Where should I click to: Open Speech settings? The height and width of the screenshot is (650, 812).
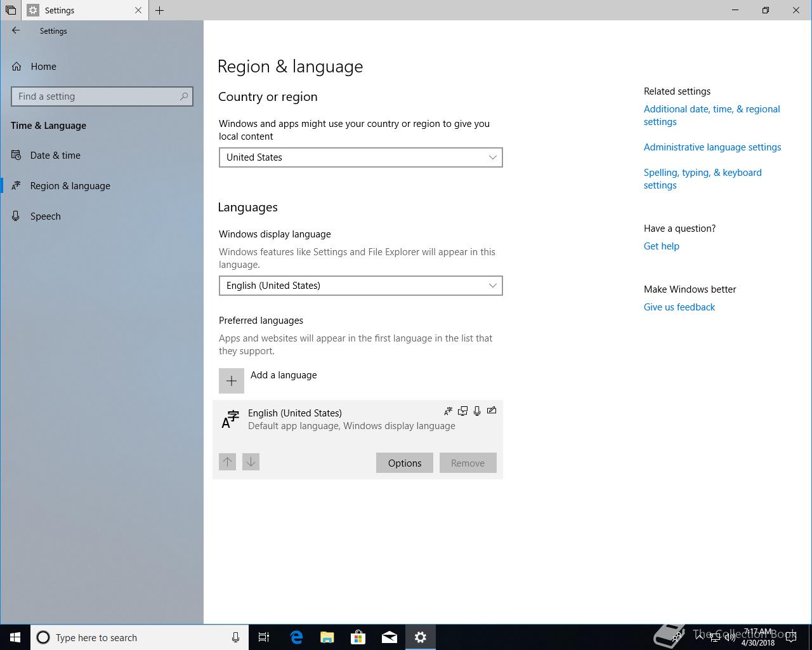point(101,216)
